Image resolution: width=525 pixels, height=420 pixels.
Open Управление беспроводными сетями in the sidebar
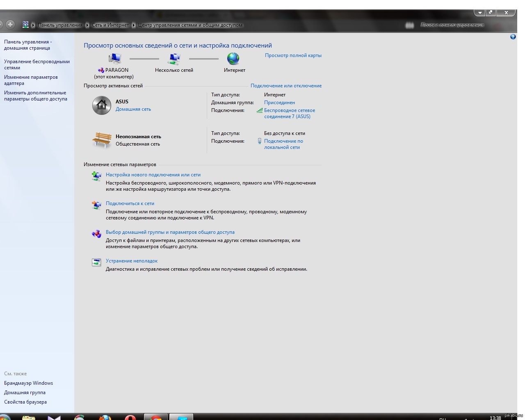point(37,64)
